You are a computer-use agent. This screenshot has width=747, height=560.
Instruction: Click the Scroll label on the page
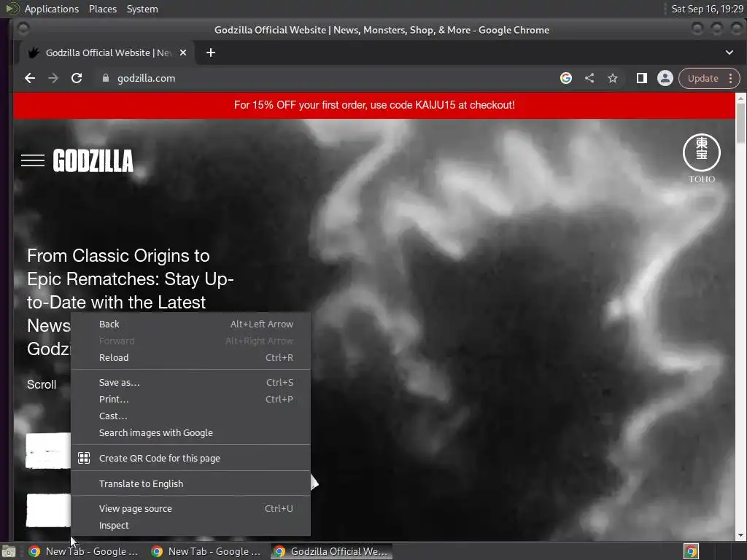(x=42, y=384)
